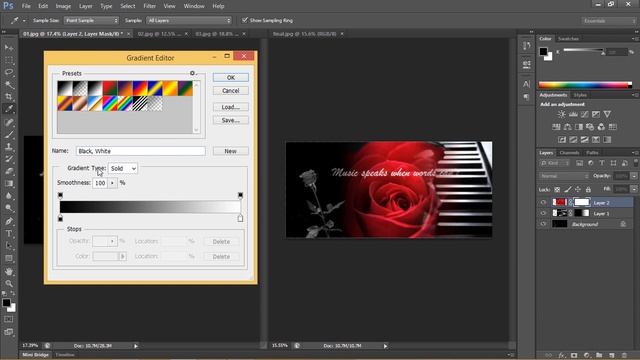640x360 pixels.
Task: Open the History panel icon
Action: 527,46
